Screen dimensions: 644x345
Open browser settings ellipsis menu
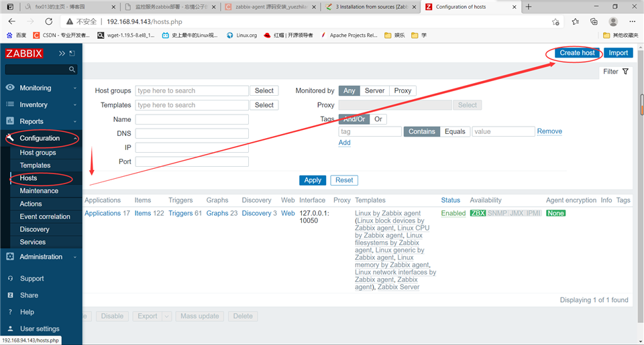point(632,21)
